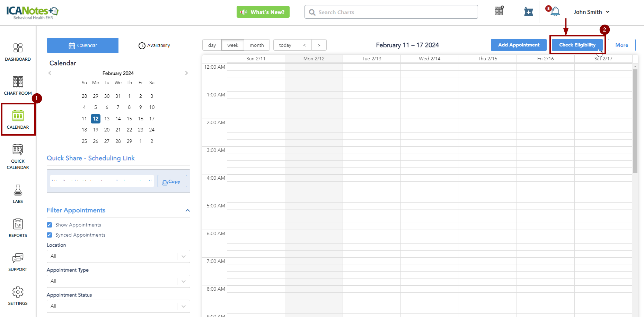The width and height of the screenshot is (644, 317).
Task: Open the Appointment Type dropdown
Action: point(118,281)
